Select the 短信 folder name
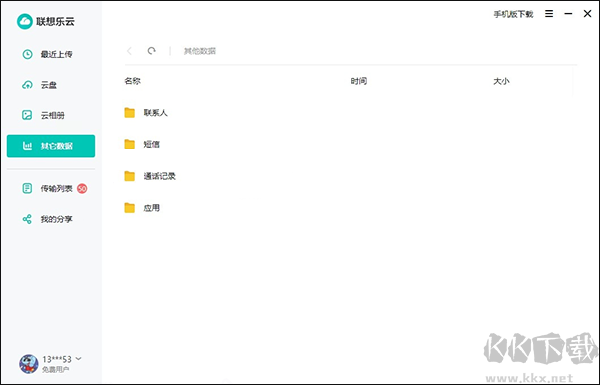Screen dimensions: 600x385 (x=152, y=144)
